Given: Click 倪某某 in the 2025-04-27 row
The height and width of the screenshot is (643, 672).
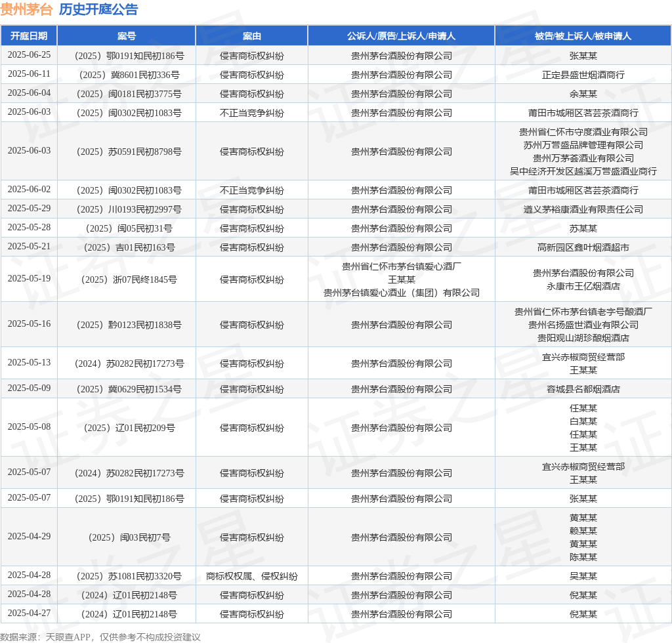Looking at the screenshot, I should [583, 614].
